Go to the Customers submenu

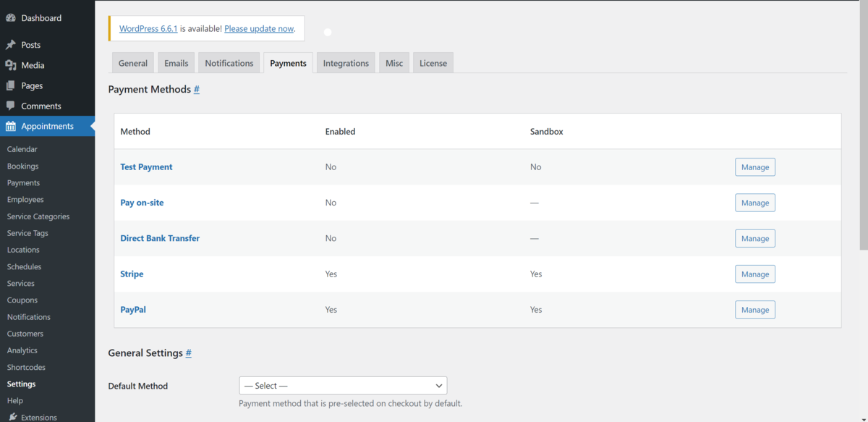point(25,334)
